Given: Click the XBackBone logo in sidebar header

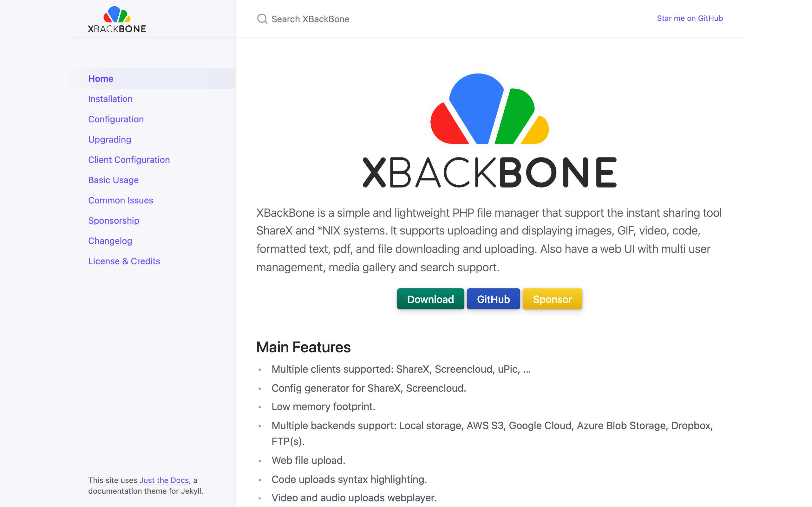Looking at the screenshot, I should tap(117, 19).
